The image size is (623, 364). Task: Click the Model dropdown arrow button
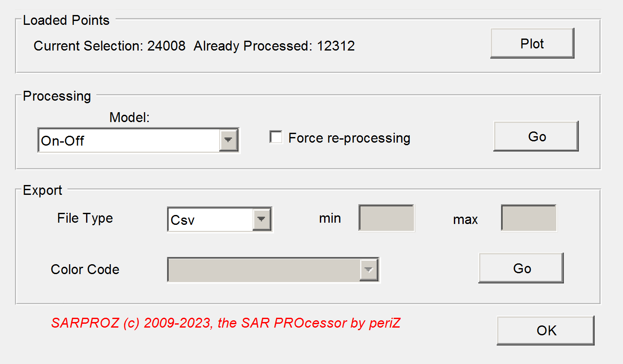pyautogui.click(x=229, y=140)
